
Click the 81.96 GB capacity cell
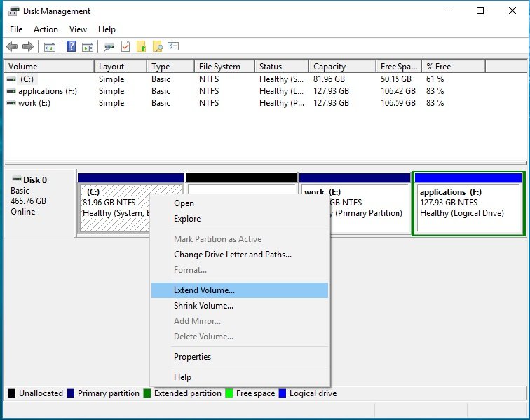tap(329, 79)
